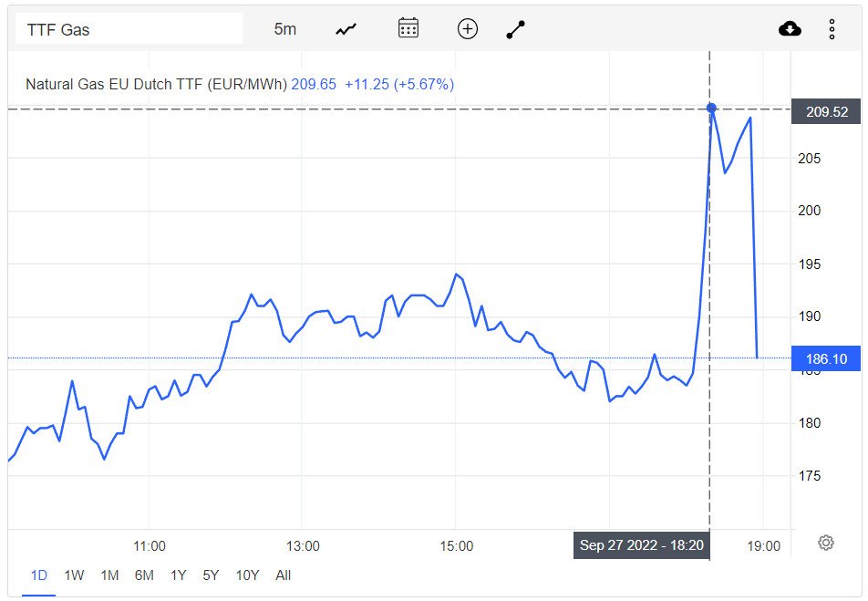868x601 pixels.
Task: Open chart settings gear icon
Action: pos(826,543)
